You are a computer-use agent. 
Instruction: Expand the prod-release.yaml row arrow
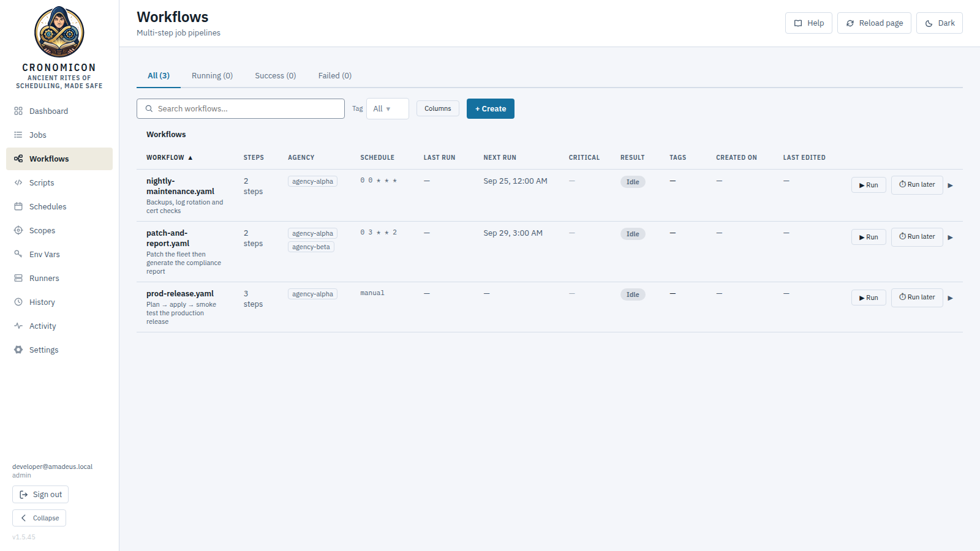951,298
